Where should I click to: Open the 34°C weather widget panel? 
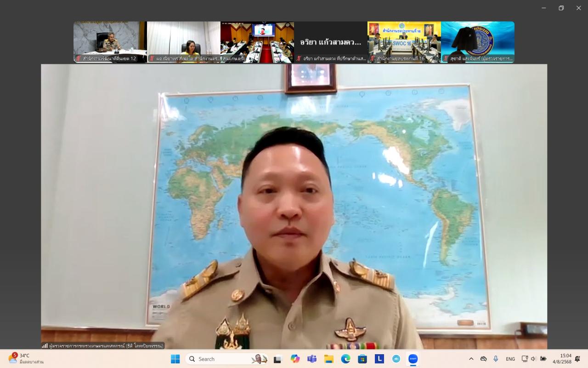point(22,359)
